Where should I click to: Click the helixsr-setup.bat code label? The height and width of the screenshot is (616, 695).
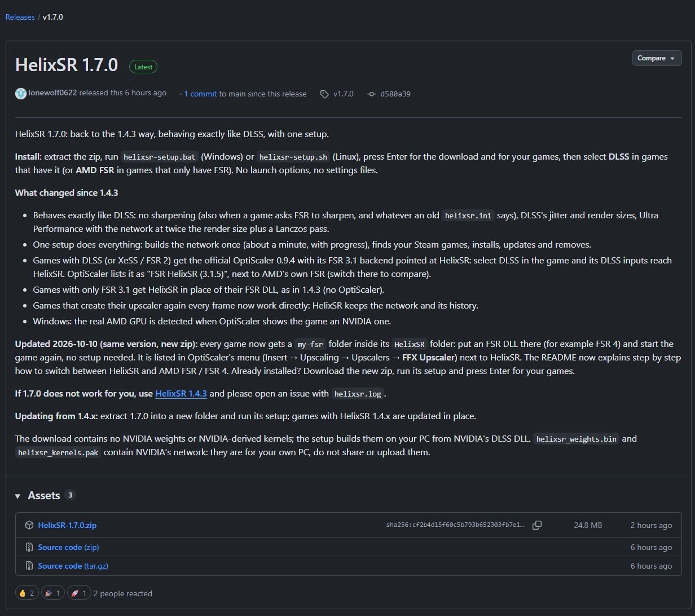160,157
